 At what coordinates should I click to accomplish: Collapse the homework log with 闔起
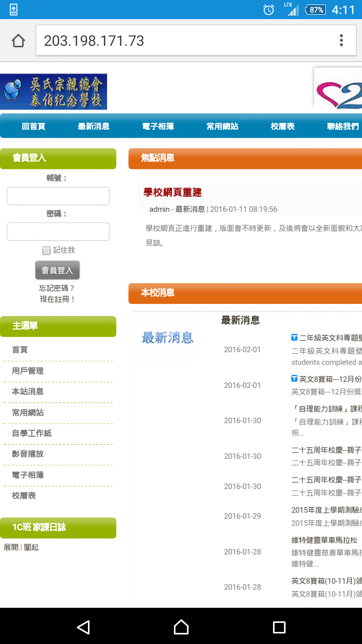coord(31,547)
